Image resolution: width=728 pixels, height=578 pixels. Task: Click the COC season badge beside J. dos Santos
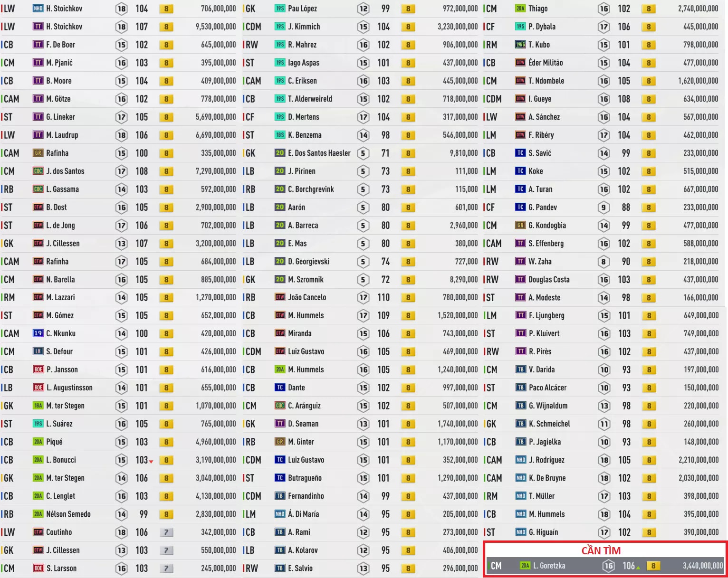pyautogui.click(x=38, y=171)
